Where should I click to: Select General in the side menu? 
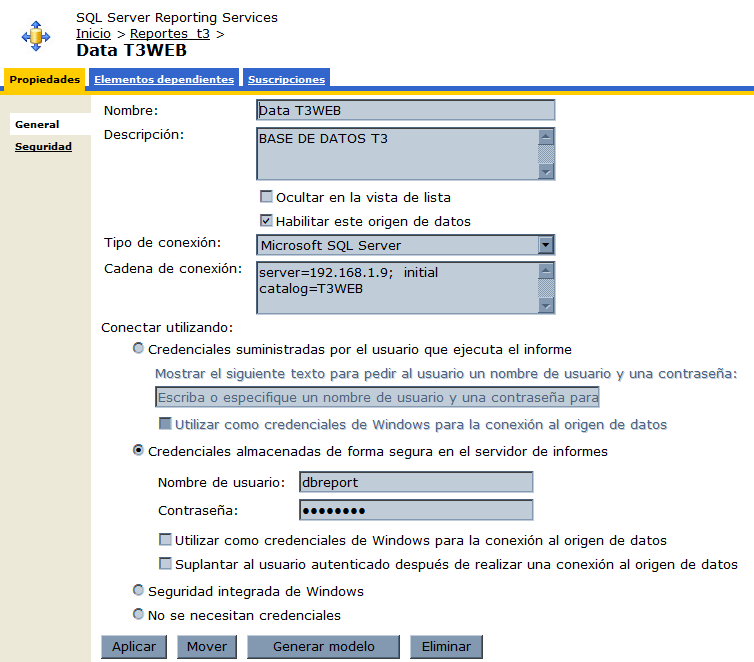37,125
